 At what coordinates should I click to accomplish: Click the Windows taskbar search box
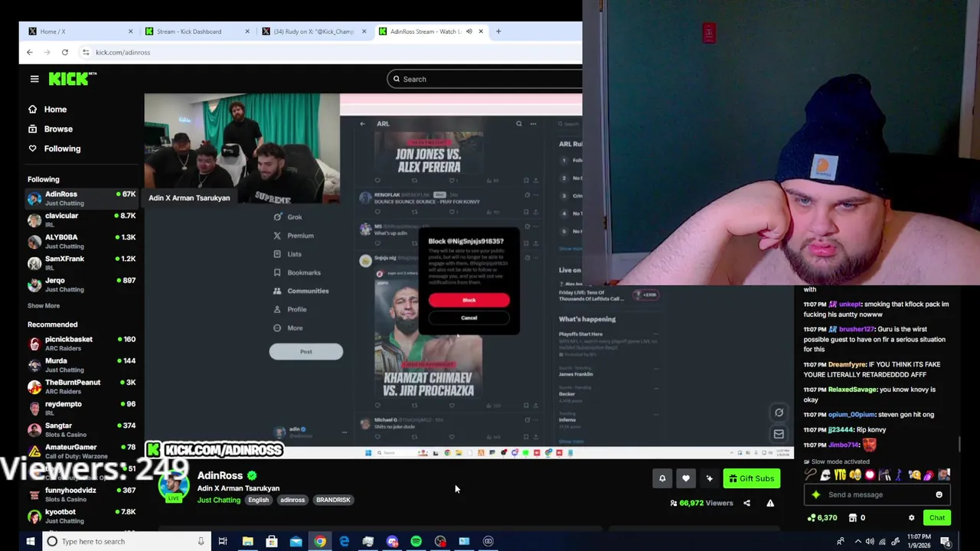click(126, 541)
